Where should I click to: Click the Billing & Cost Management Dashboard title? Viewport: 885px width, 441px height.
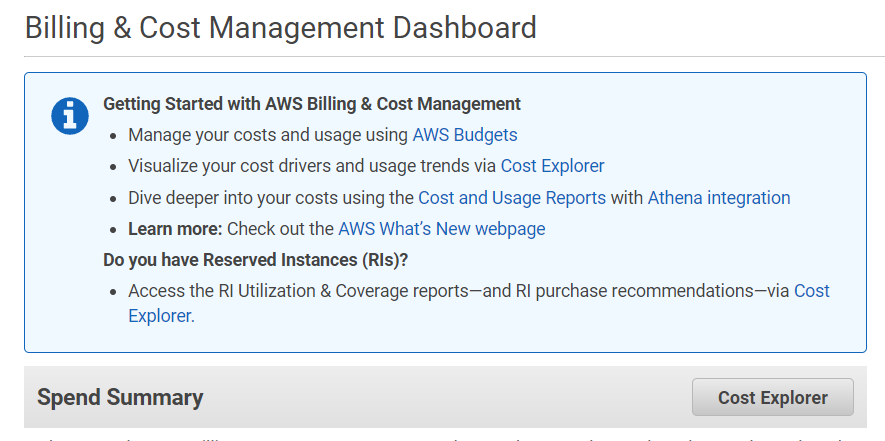click(x=281, y=28)
